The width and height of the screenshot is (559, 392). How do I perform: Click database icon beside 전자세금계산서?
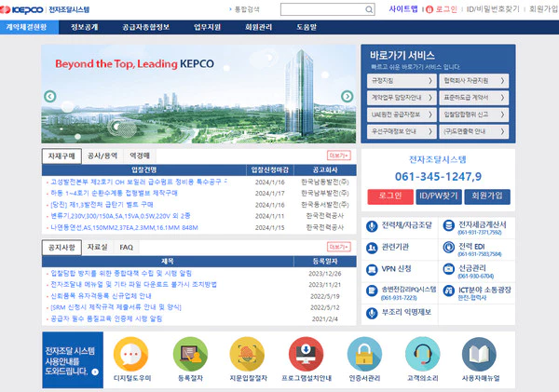448,225
